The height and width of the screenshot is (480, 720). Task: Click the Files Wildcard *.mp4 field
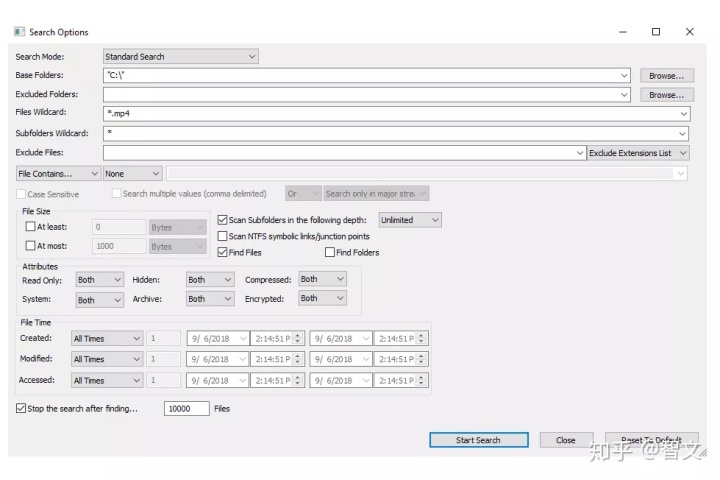coord(396,113)
